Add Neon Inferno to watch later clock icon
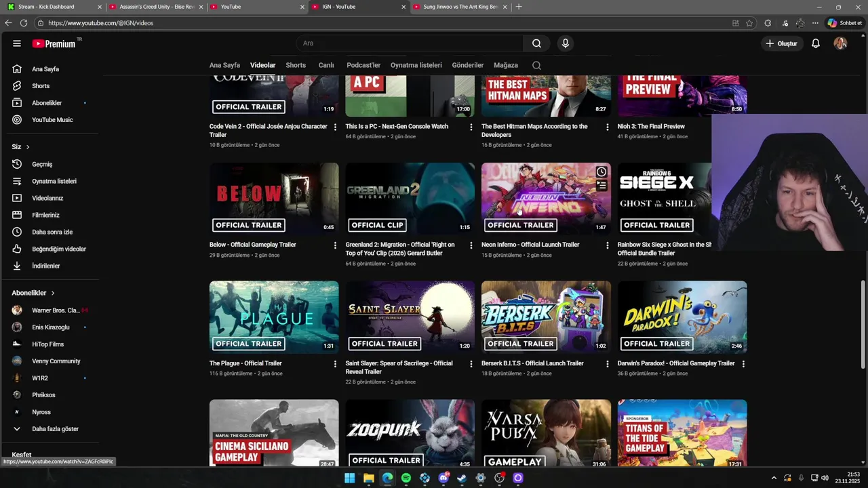Screen dimensions: 868x488 coord(601,172)
